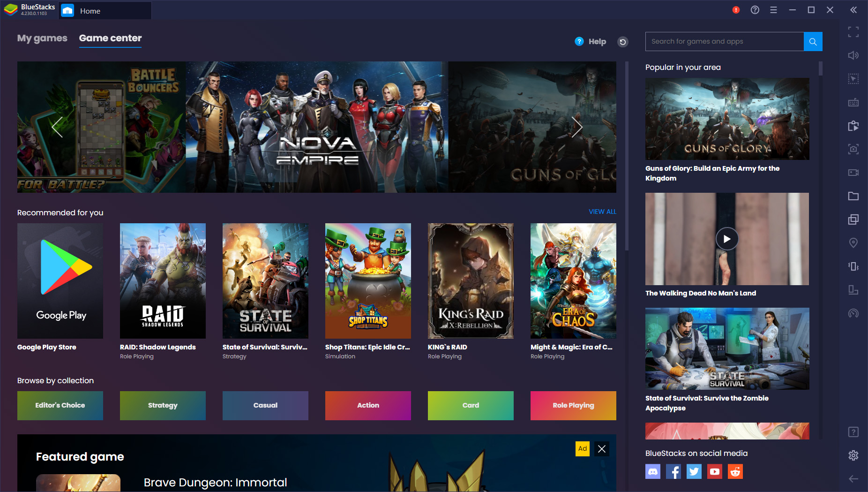Open the Battle Bouncers carousel banner

[x=101, y=127]
